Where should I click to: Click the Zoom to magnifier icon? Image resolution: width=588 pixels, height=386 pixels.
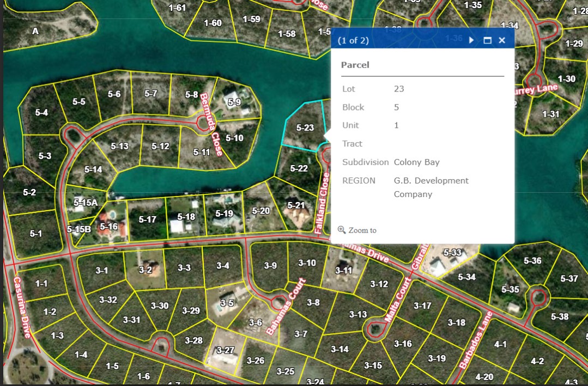click(341, 230)
